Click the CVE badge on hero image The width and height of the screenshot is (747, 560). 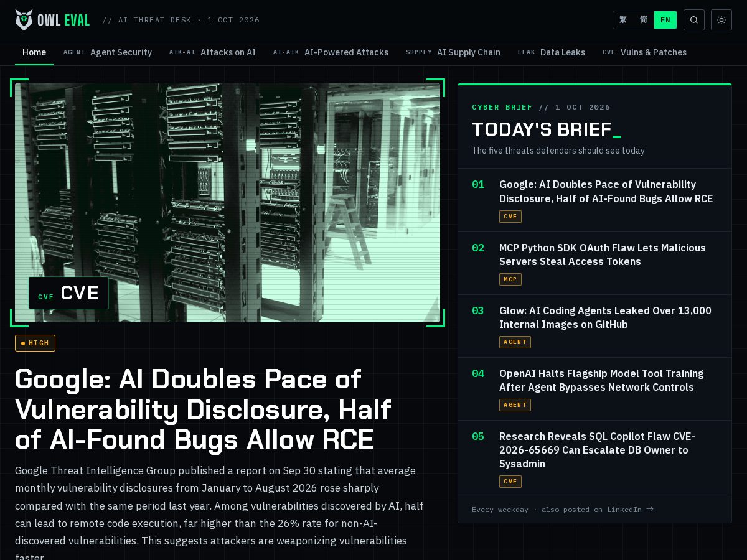point(68,293)
